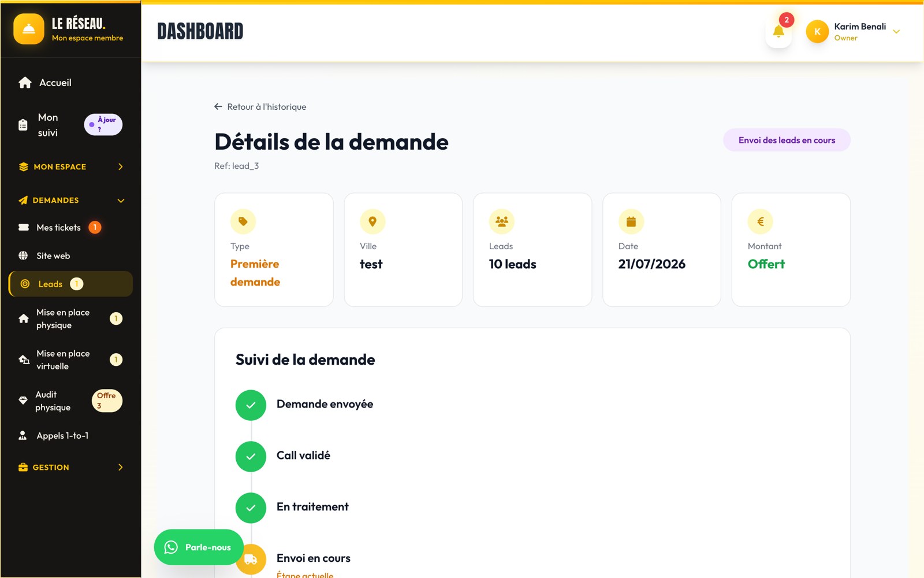Open Site web menu item
The height and width of the screenshot is (578, 924).
pos(70,255)
